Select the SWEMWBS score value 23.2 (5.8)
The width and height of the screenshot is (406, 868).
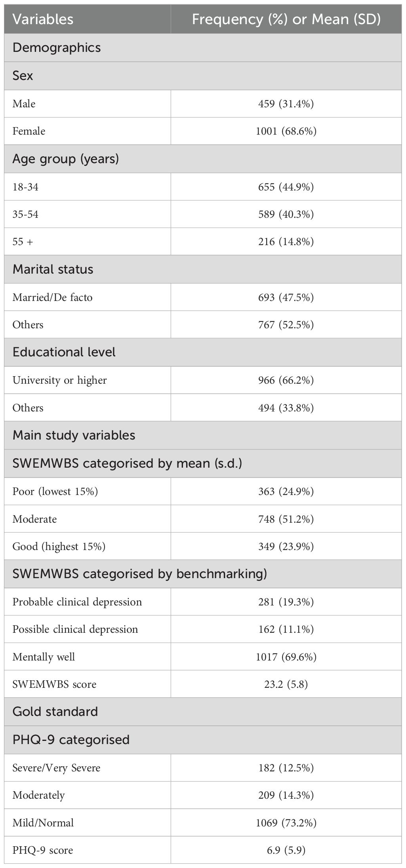pos(286,684)
